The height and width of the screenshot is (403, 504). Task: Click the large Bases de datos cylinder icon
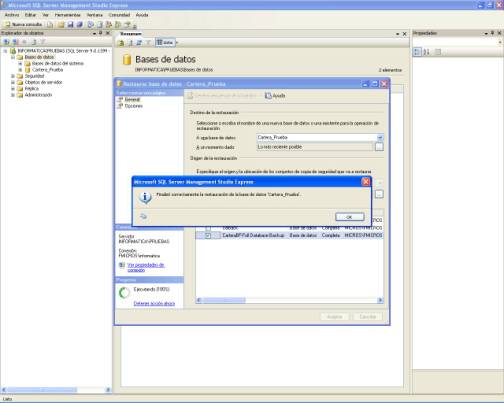(x=127, y=60)
